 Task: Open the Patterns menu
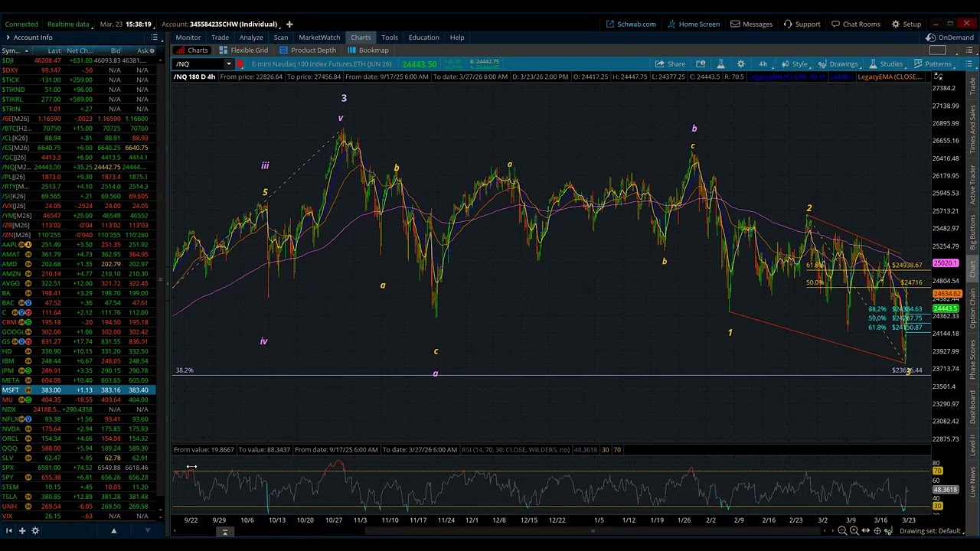[x=933, y=64]
